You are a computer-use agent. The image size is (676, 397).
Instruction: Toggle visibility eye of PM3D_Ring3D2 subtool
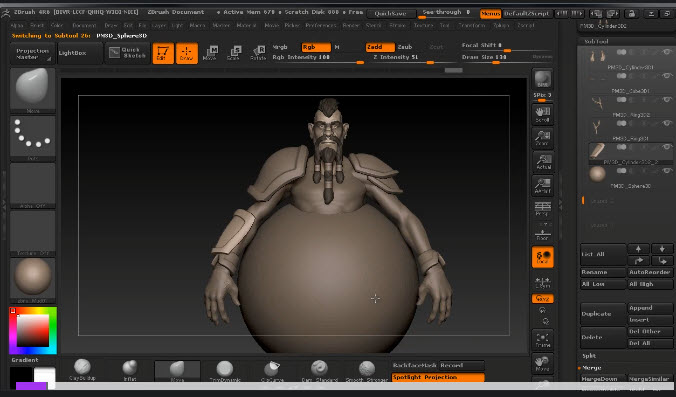pyautogui.click(x=667, y=100)
